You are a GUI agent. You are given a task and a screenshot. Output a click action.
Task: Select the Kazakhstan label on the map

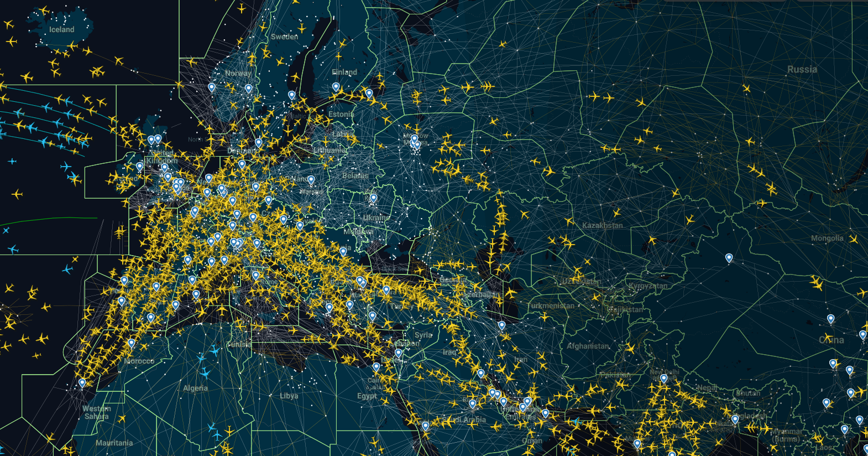tap(602, 225)
